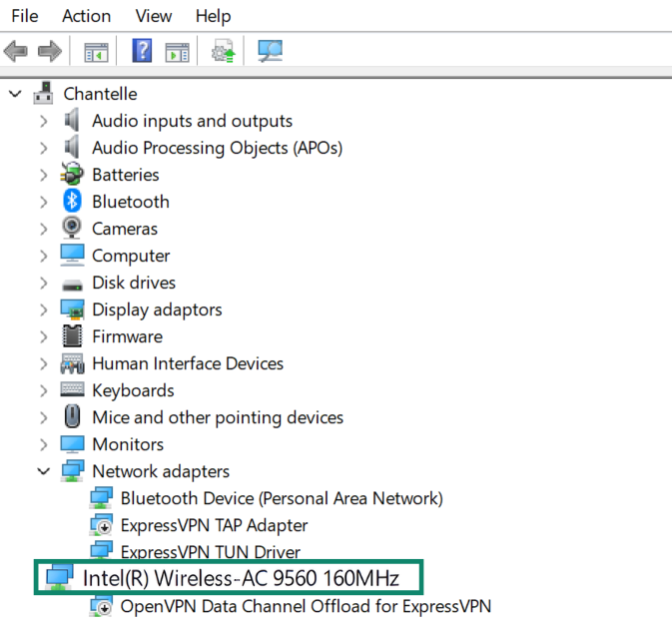This screenshot has width=672, height=621.
Task: Select Intel(R) Wireless-AC 9560 160MHz
Action: pos(241,578)
